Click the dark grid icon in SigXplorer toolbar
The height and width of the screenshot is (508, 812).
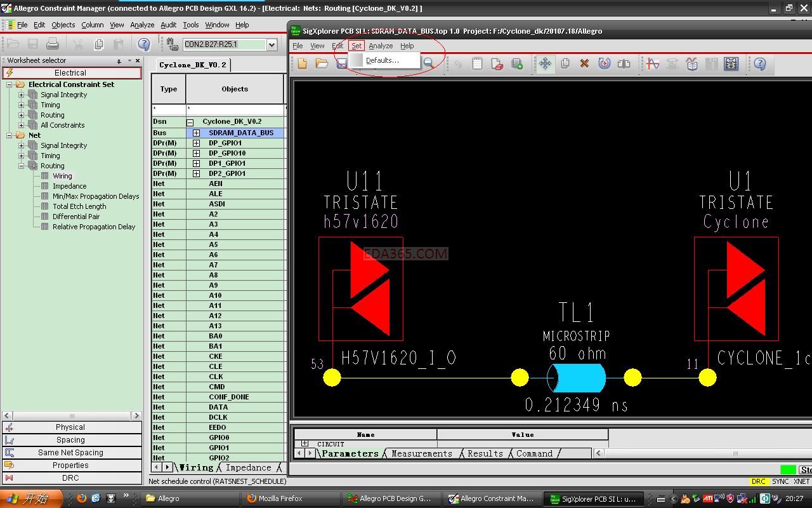pos(731,63)
